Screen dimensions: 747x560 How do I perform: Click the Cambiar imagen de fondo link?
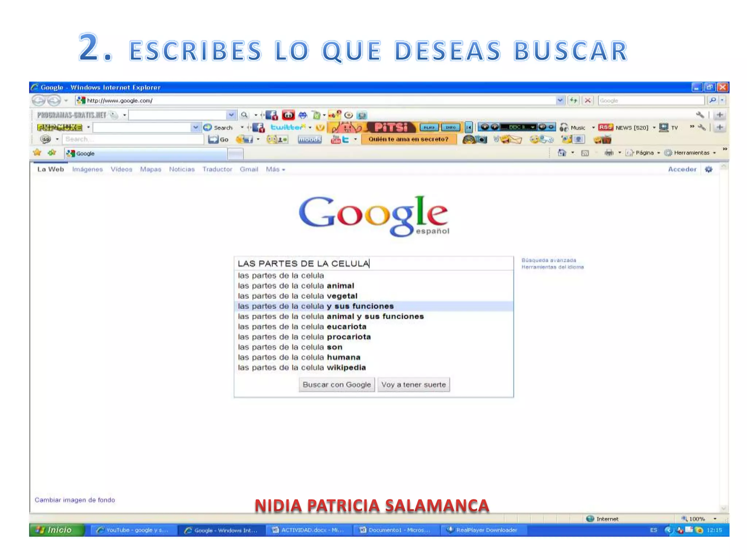(x=75, y=500)
